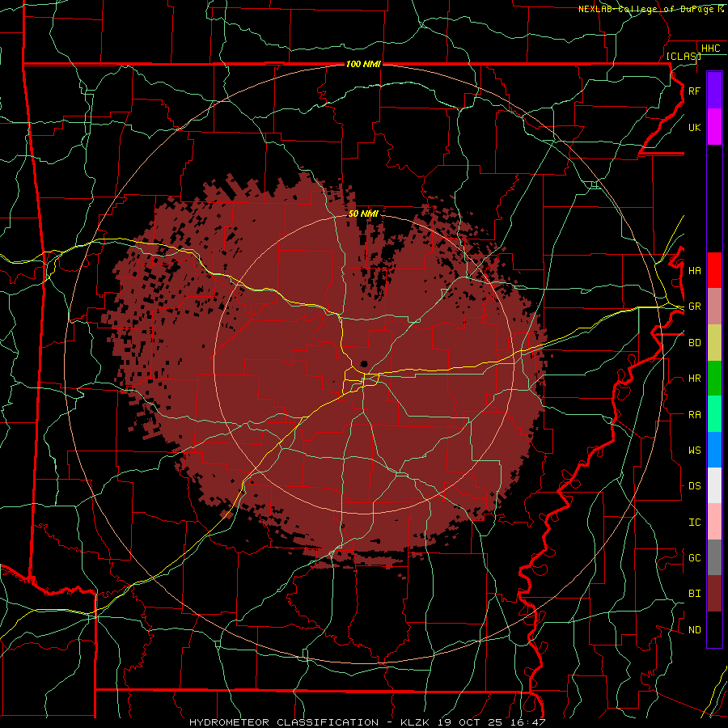Click the BD legend label
This screenshot has height=728, width=728.
pos(694,343)
